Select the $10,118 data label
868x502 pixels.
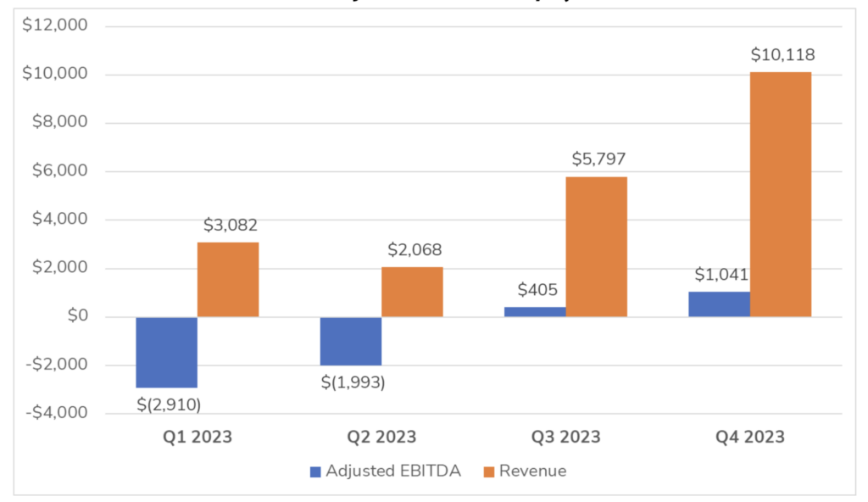(x=782, y=55)
